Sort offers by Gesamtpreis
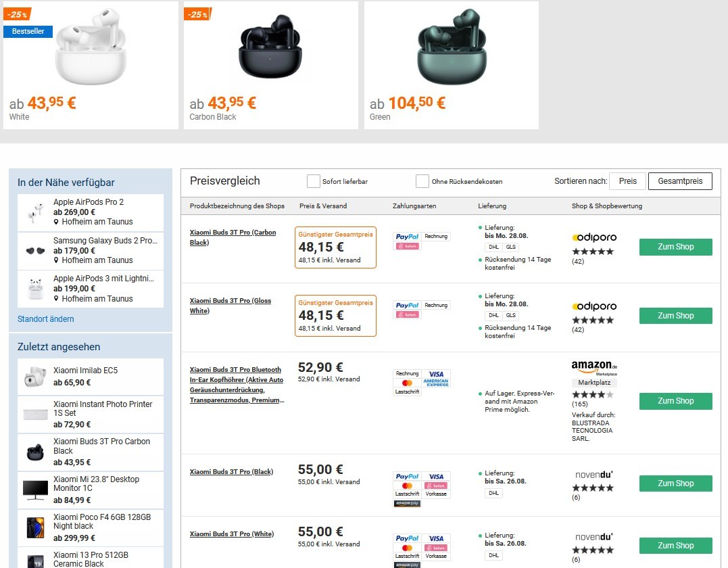This screenshot has width=728, height=568. click(x=680, y=181)
